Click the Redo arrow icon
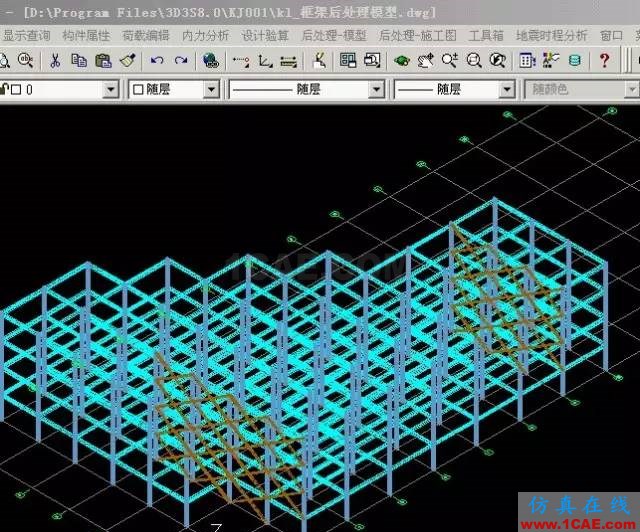 [181, 60]
